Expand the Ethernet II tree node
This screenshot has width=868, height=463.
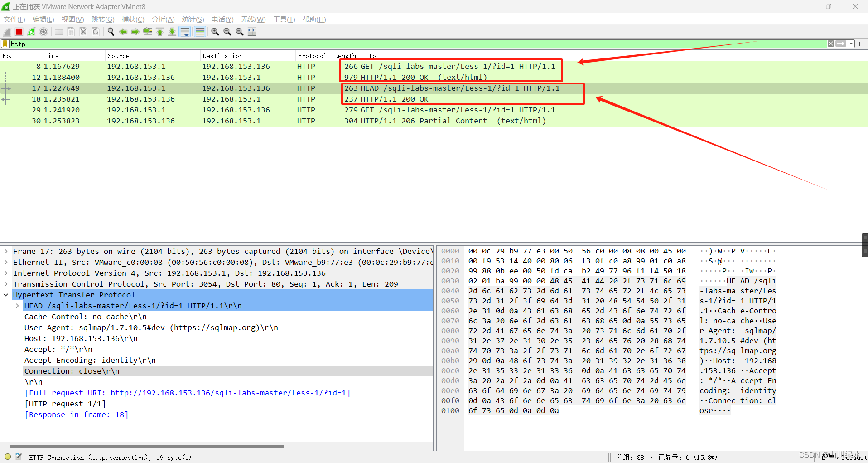(x=6, y=262)
